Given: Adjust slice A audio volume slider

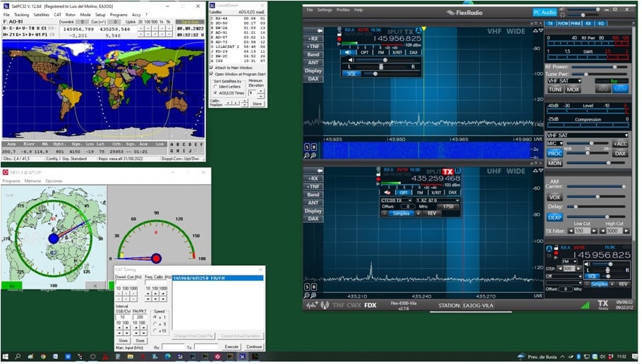Looking at the screenshot, I should [x=387, y=60].
